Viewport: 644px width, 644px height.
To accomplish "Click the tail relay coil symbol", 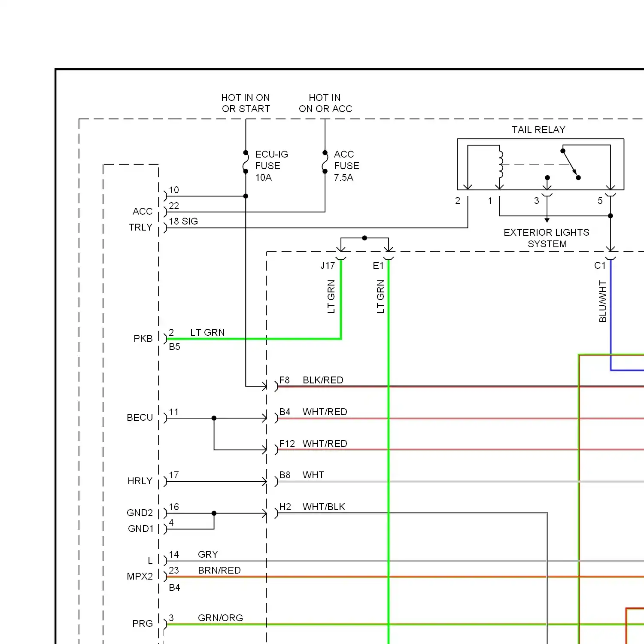I will 500,164.
